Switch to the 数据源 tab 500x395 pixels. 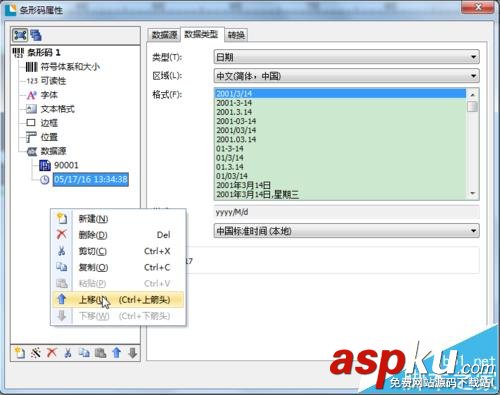164,35
